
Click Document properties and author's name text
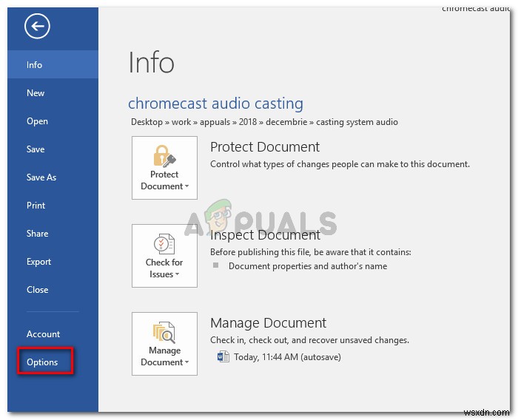tap(308, 266)
